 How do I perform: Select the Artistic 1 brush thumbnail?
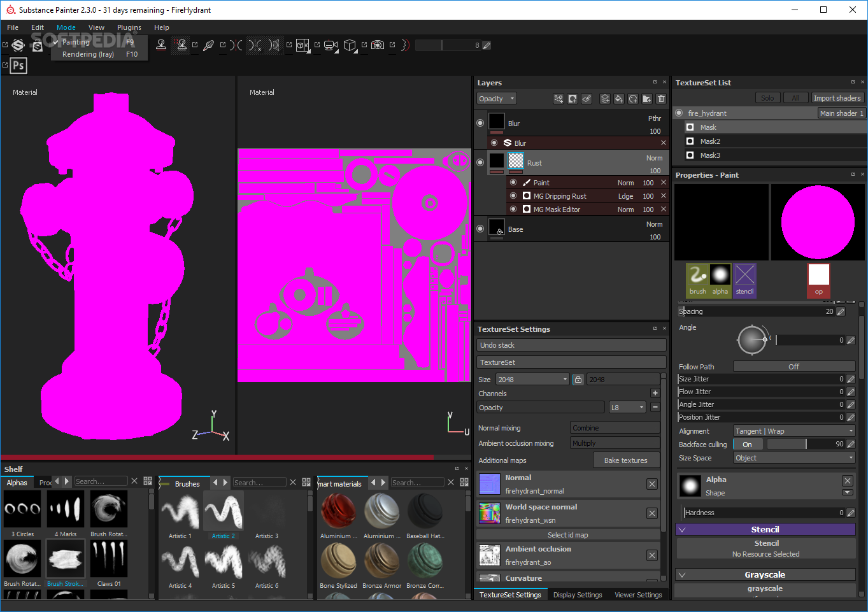click(180, 511)
